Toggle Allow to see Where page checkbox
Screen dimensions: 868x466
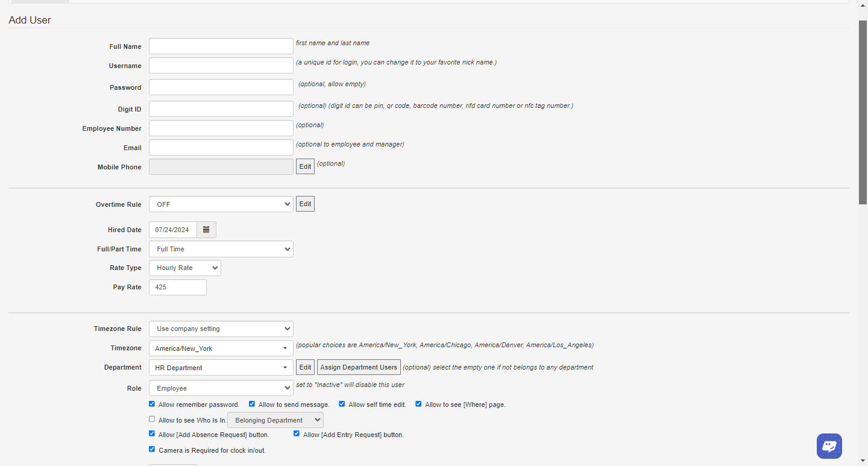point(418,404)
